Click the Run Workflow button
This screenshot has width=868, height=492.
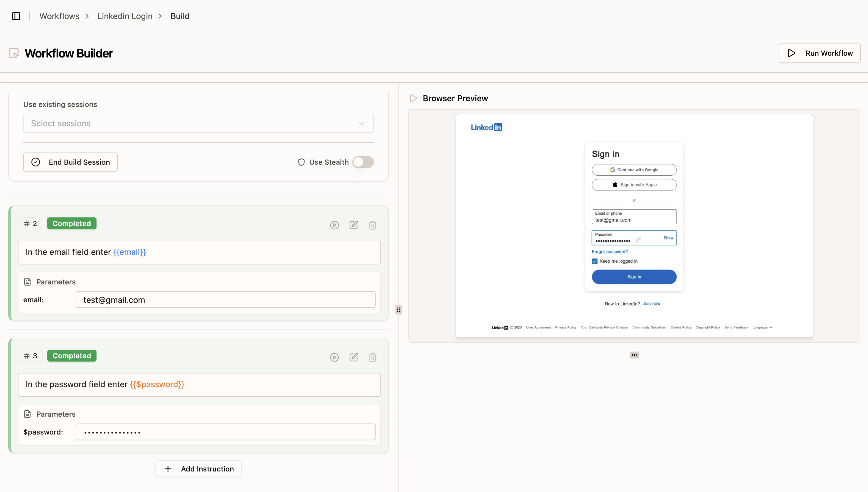819,53
